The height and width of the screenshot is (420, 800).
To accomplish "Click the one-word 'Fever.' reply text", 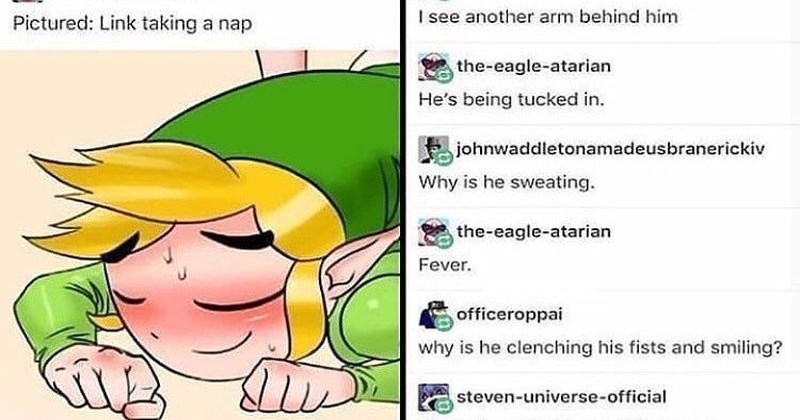I will tap(444, 265).
